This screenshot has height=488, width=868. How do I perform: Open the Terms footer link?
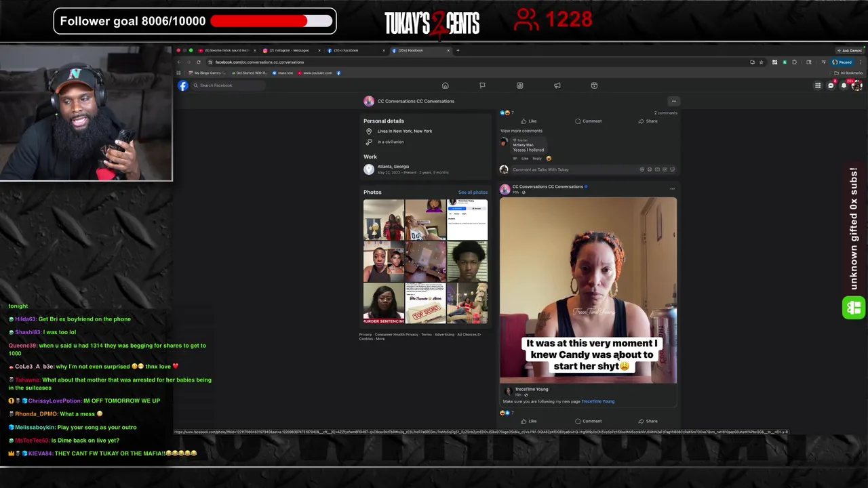click(x=426, y=335)
